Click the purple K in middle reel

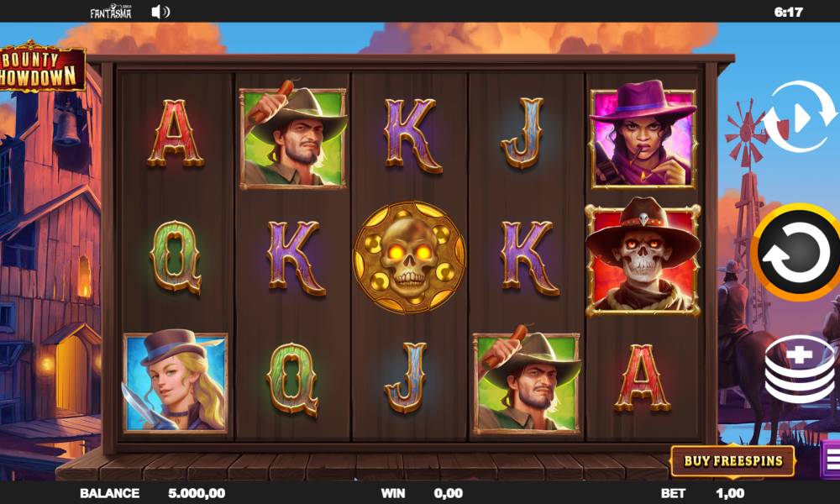click(x=412, y=135)
